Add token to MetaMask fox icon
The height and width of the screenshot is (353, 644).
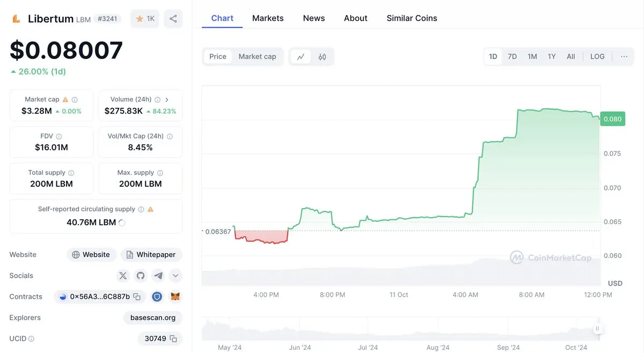tap(175, 297)
